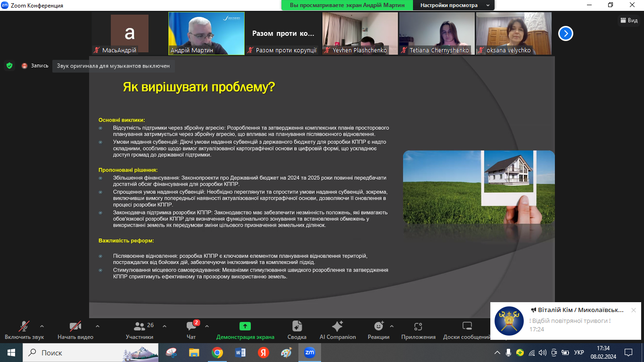Screen dimensions: 644x362
Task: Click Zoom icon in taskbar
Action: coord(309,353)
